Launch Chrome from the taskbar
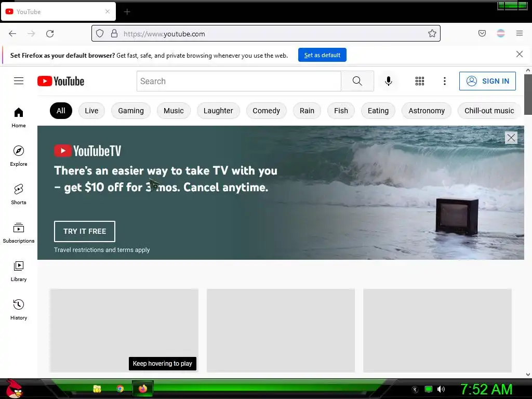Viewport: 532px width, 399px height. pyautogui.click(x=120, y=389)
